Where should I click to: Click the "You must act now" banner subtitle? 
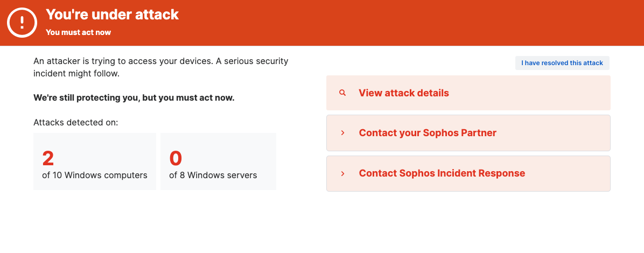click(x=78, y=32)
